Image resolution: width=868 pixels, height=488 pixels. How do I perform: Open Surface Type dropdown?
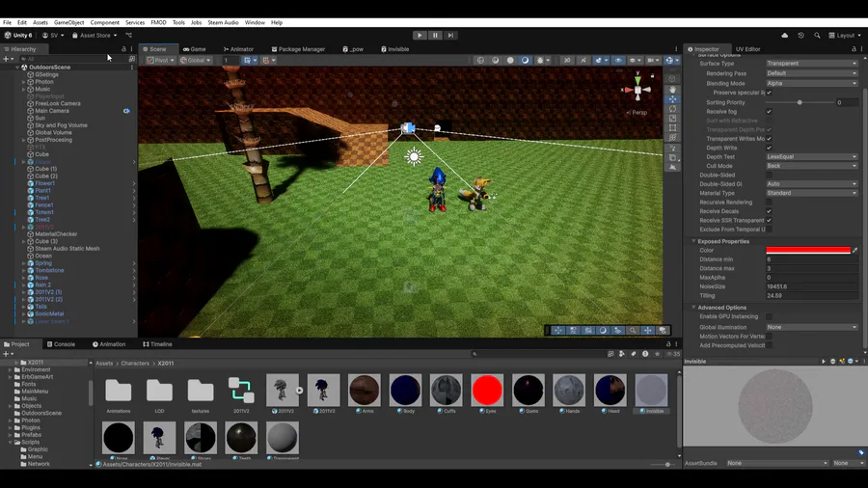811,64
